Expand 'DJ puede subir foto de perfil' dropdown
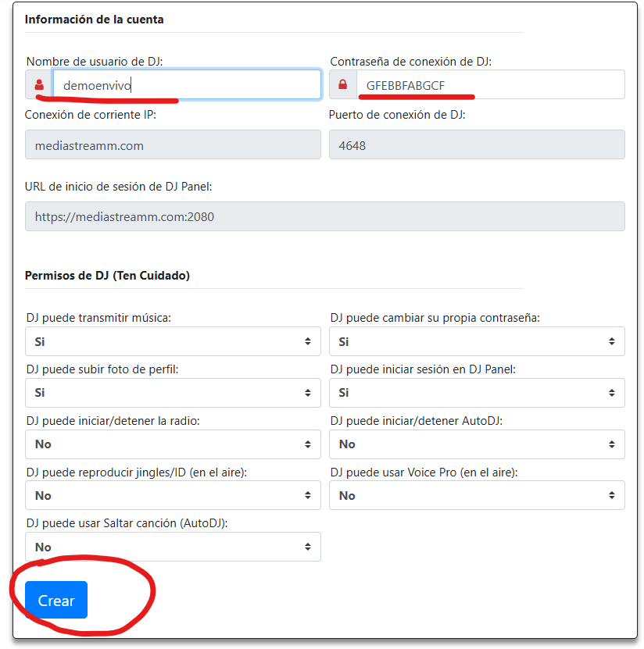The width and height of the screenshot is (644, 649). [173, 393]
